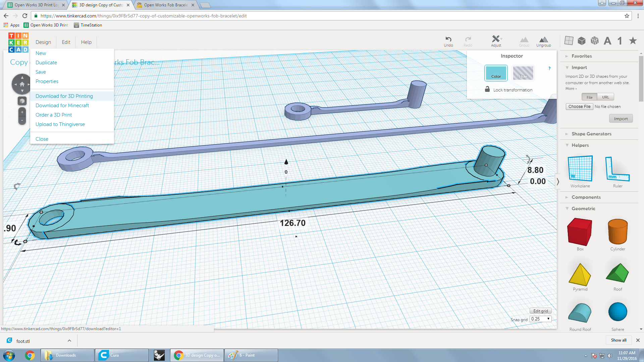Select the Hole swatch
This screenshot has width=644, height=362.
click(523, 73)
